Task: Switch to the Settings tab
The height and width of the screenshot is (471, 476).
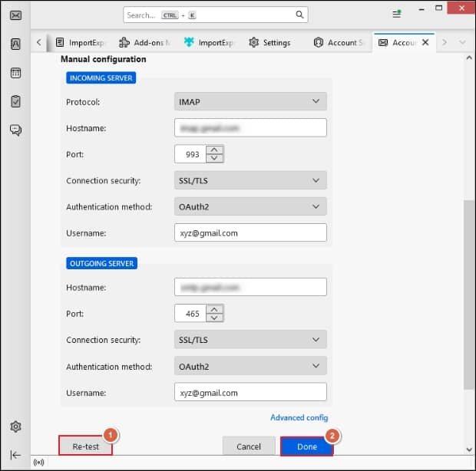Action: click(x=269, y=42)
